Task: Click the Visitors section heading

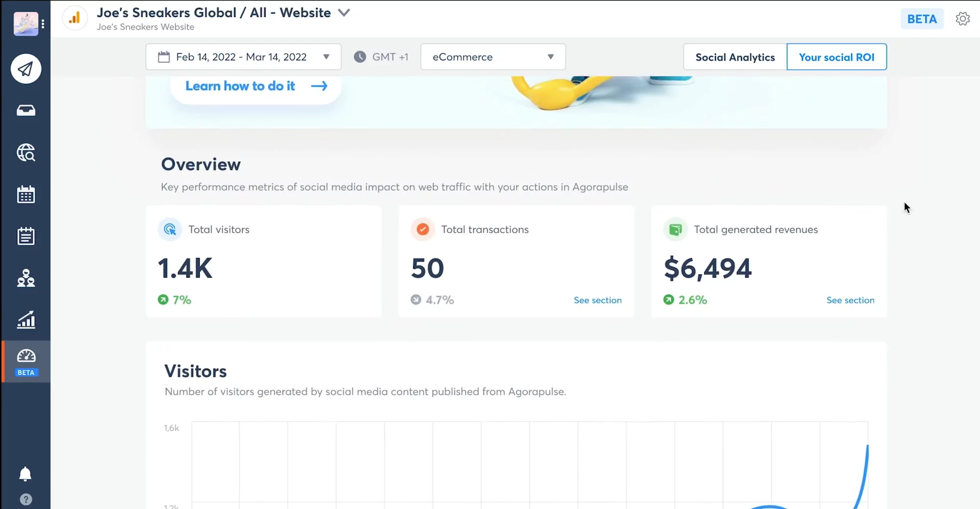Action: [195, 372]
